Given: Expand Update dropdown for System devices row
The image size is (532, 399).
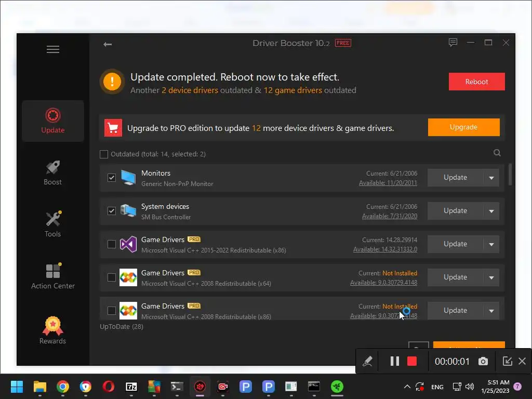Looking at the screenshot, I should (x=491, y=211).
